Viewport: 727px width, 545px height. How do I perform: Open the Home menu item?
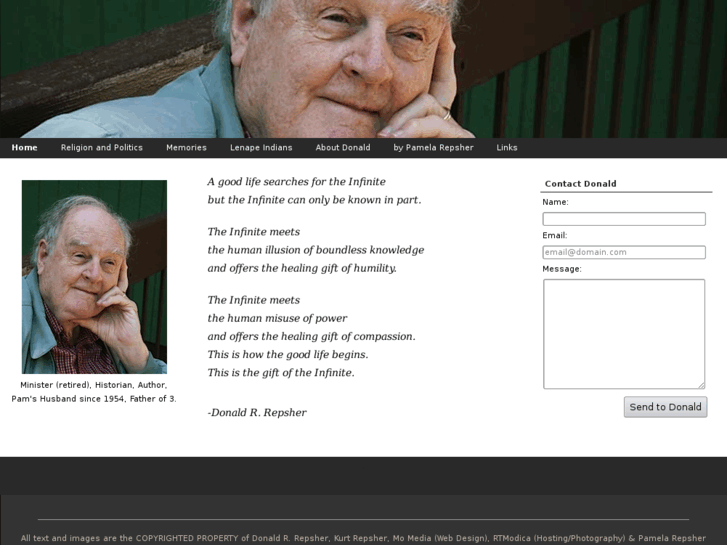coord(24,148)
